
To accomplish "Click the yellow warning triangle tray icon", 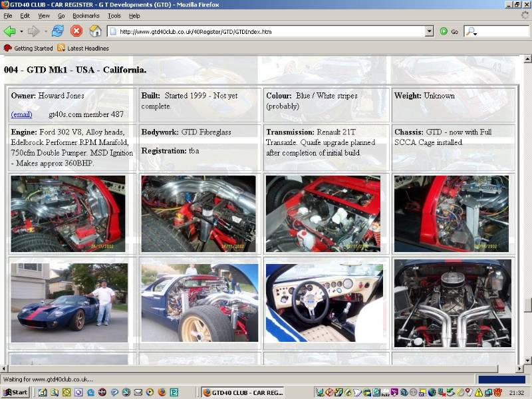I will point(479,392).
